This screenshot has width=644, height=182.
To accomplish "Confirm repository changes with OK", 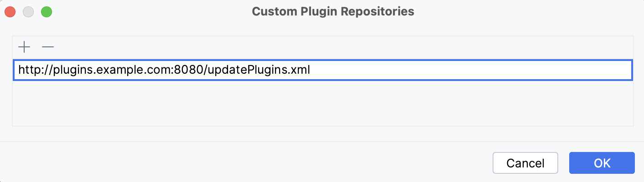I will tap(602, 163).
